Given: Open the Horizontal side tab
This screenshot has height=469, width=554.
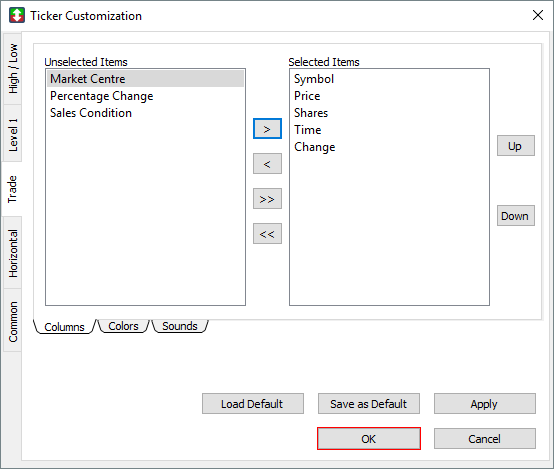Looking at the screenshot, I should point(13,253).
